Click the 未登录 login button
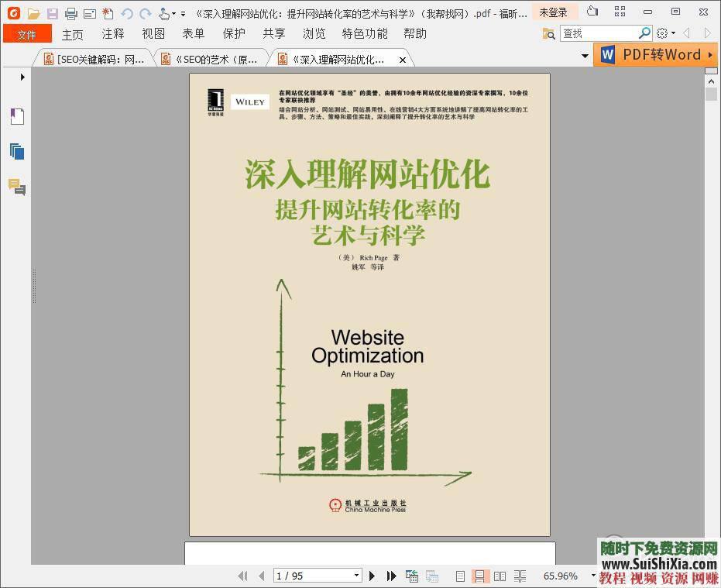The height and width of the screenshot is (588, 721). point(554,12)
